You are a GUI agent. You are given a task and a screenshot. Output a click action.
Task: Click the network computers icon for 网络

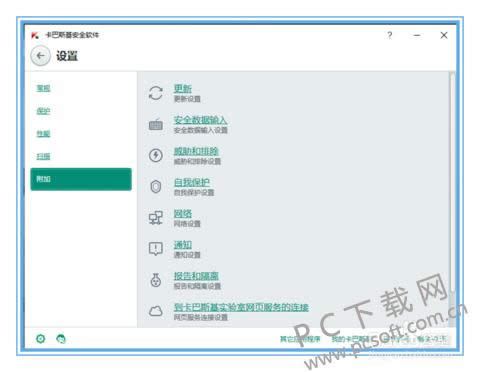(x=156, y=218)
